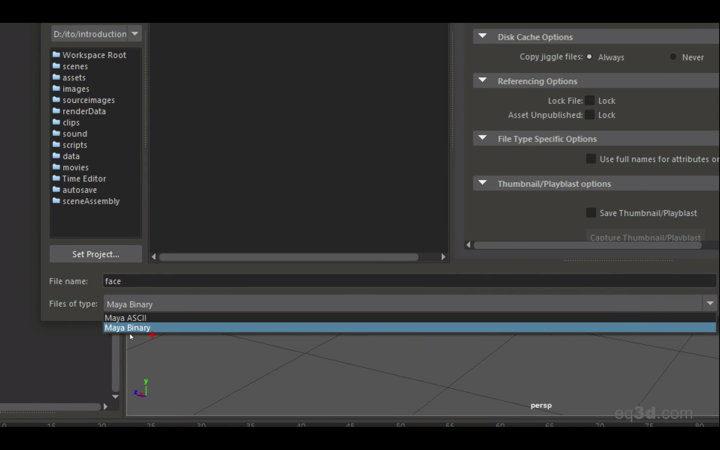Choose Maya ASCII from file type list
Viewport: 720px width, 450px height.
coord(126,318)
